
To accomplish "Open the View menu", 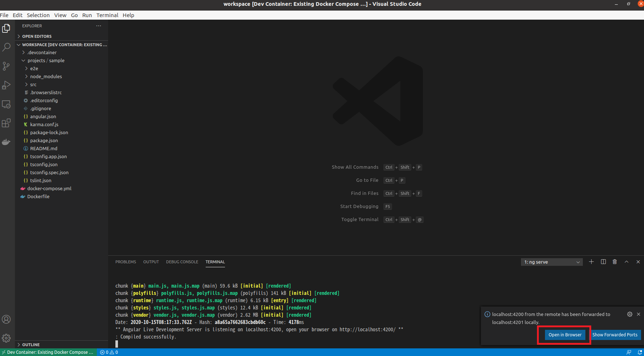I will coord(60,15).
